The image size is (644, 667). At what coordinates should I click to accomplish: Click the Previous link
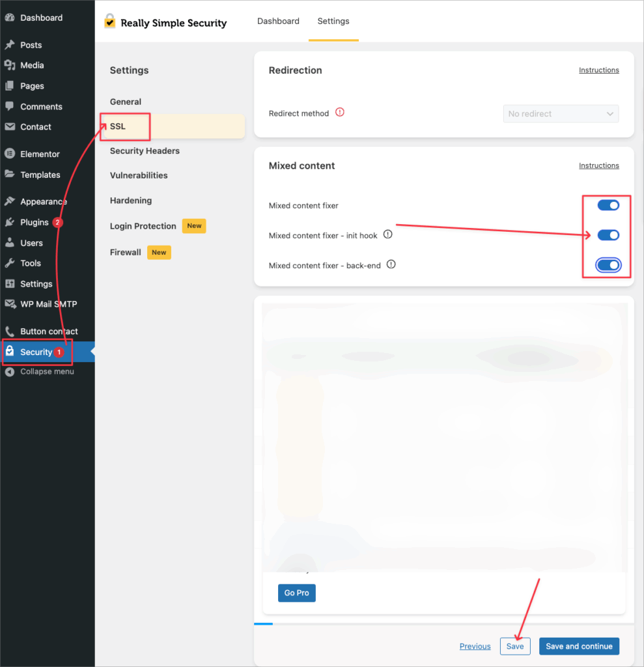475,646
